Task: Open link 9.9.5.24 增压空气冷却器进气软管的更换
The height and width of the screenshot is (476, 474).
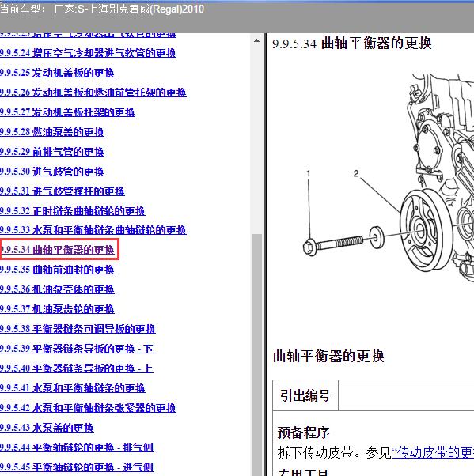Action: coord(88,53)
